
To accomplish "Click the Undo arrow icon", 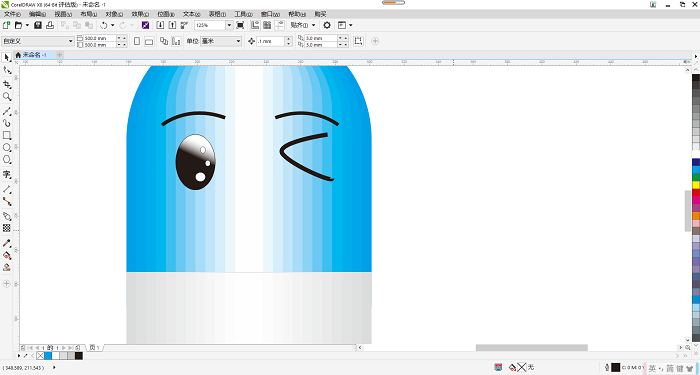I will [x=104, y=25].
